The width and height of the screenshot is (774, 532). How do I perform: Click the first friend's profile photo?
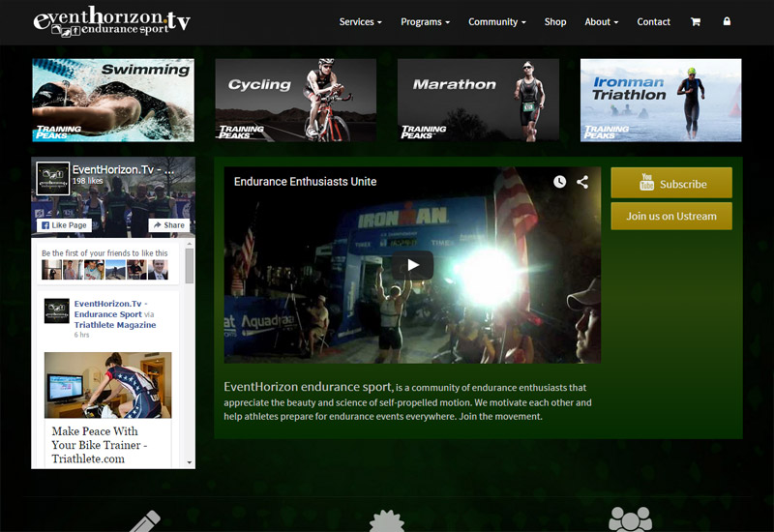(x=52, y=270)
